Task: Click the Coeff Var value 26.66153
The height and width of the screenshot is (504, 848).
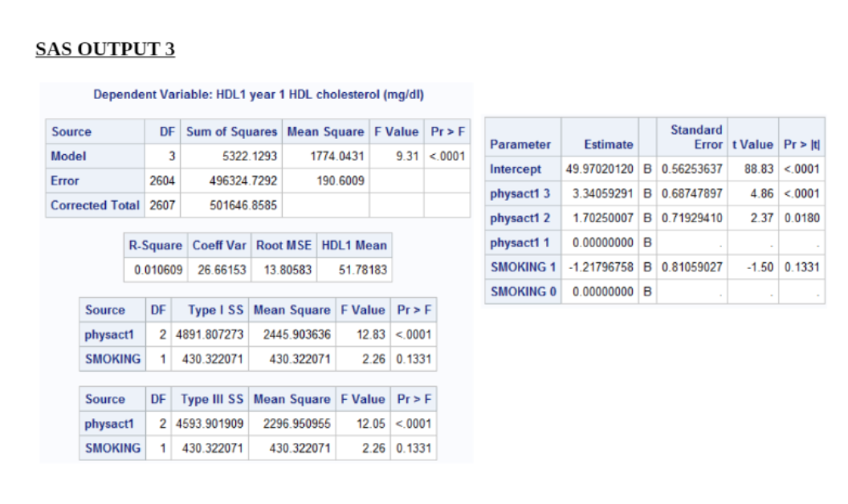Action: 222,270
